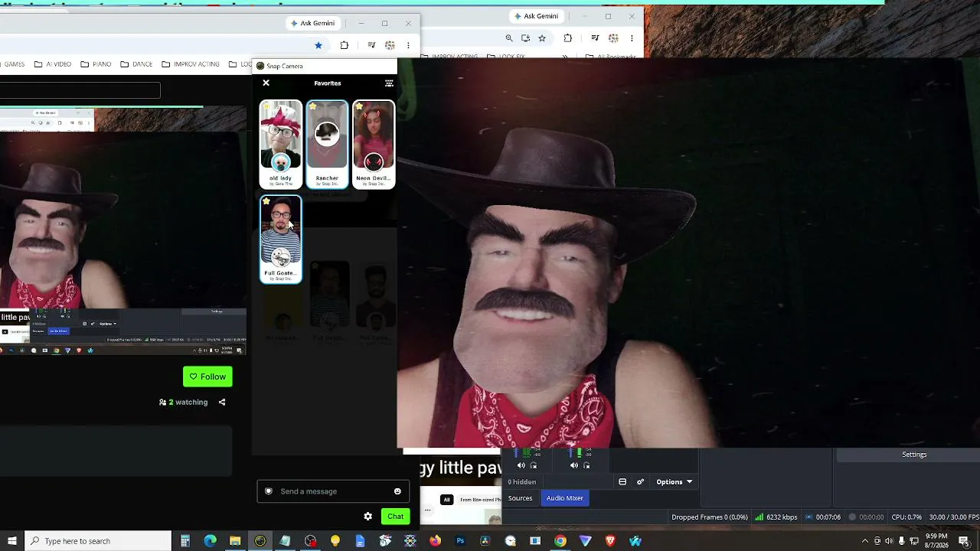Image resolution: width=980 pixels, height=551 pixels.
Task: Close the Snap Camera Favorites panel
Action: coord(266,83)
